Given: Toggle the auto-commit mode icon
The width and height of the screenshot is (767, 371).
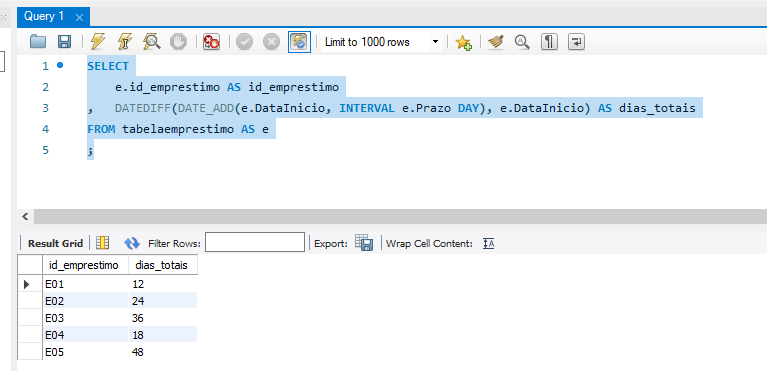Looking at the screenshot, I should (299, 42).
